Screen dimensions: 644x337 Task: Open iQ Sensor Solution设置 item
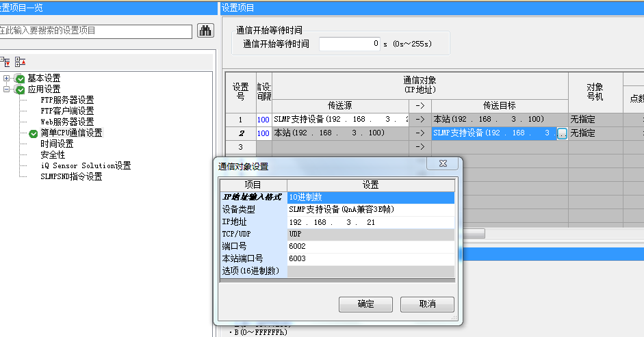[x=86, y=166]
